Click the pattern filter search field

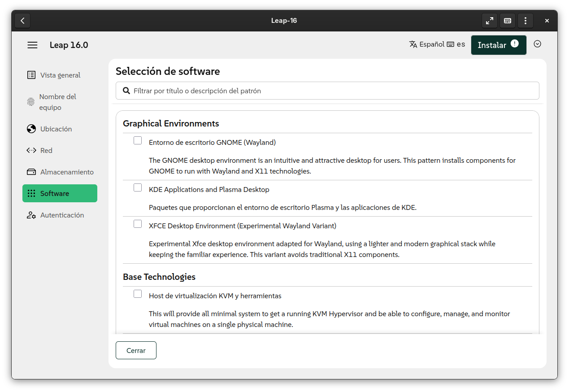point(327,91)
